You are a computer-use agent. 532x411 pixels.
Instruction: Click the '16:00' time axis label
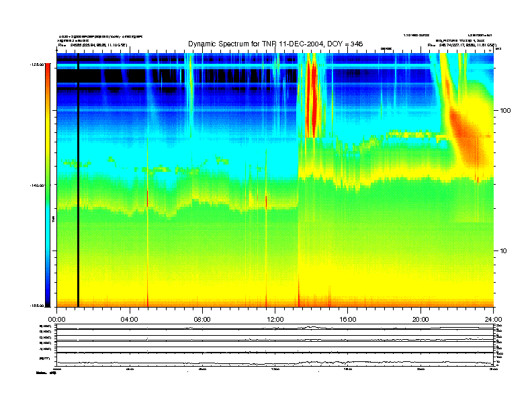[x=348, y=320]
